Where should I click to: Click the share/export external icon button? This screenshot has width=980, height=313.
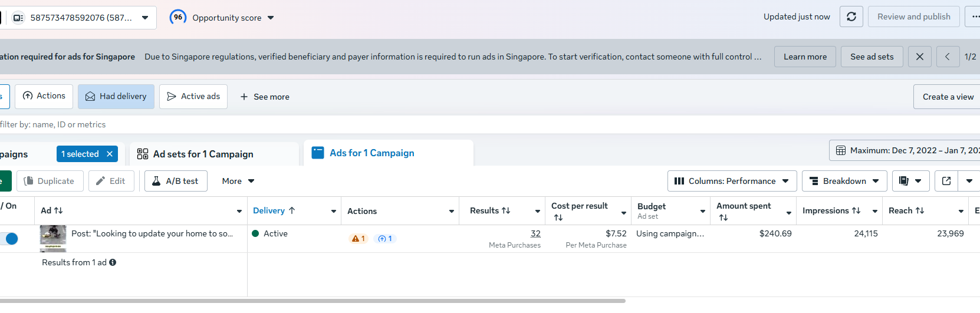(946, 181)
